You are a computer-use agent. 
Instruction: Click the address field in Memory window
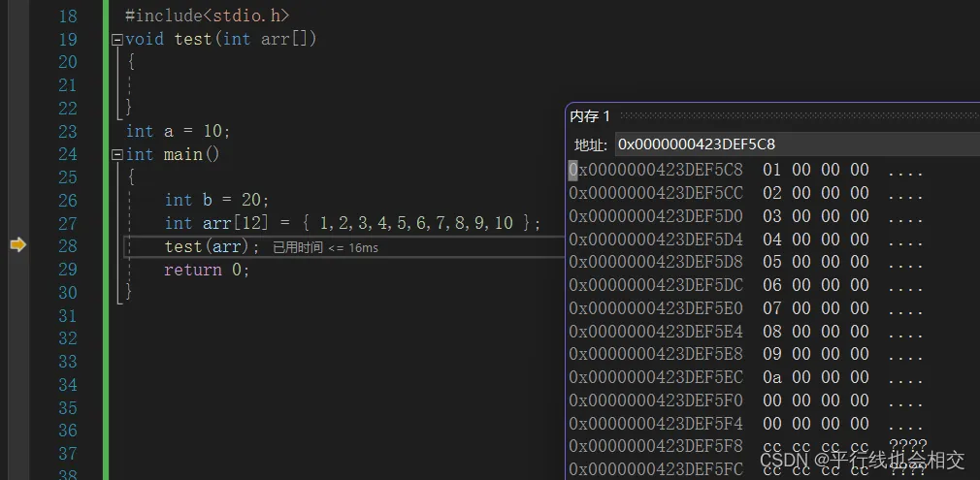[x=797, y=144]
